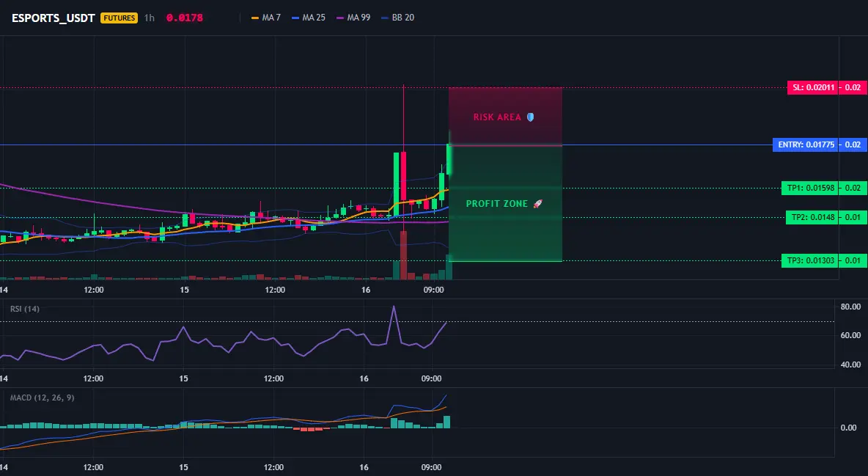Click the 09:00 time label on main chart
868x476 pixels.
433,290
